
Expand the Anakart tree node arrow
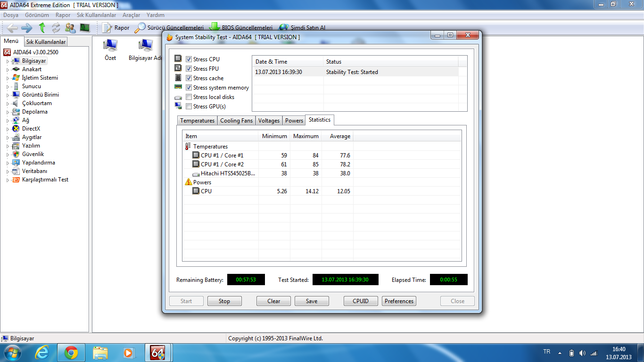(x=8, y=70)
